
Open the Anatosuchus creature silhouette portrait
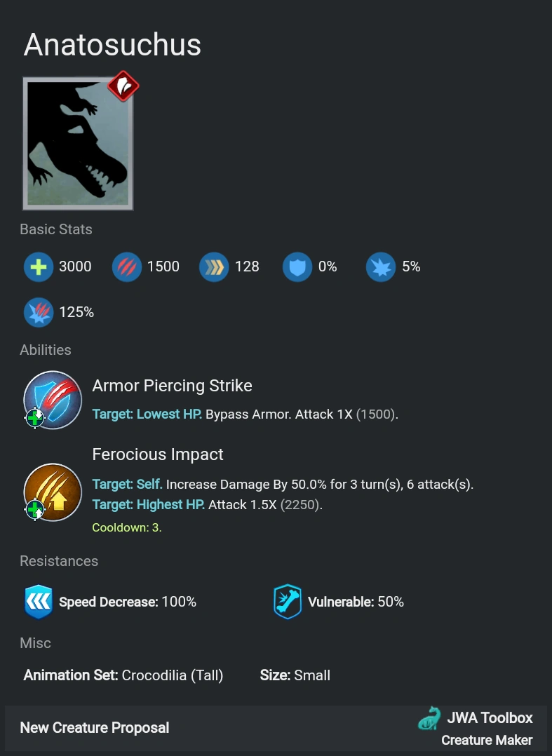pos(78,144)
